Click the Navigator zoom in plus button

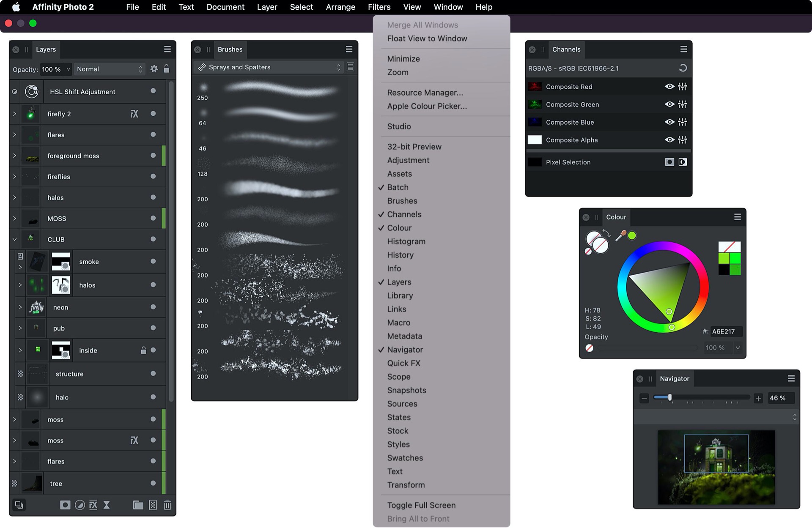[758, 398]
